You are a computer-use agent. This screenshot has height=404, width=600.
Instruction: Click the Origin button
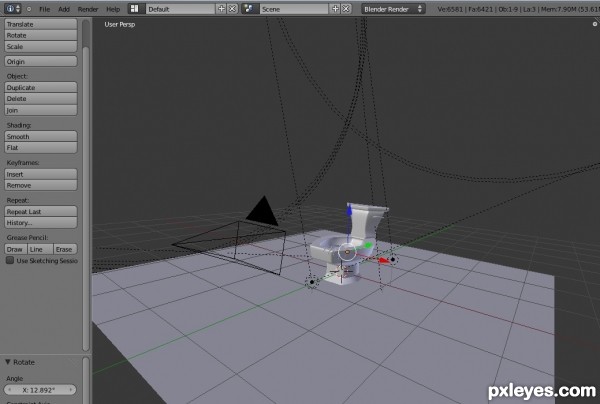pos(41,61)
